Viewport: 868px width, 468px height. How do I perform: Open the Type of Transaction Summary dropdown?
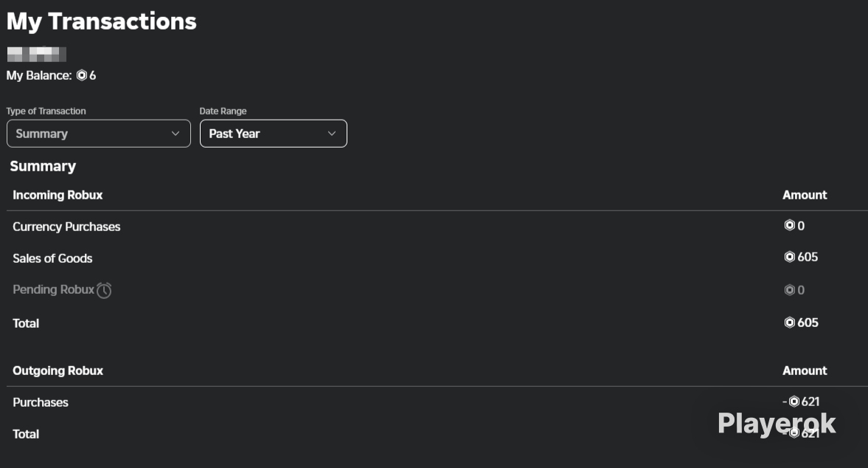(99, 134)
